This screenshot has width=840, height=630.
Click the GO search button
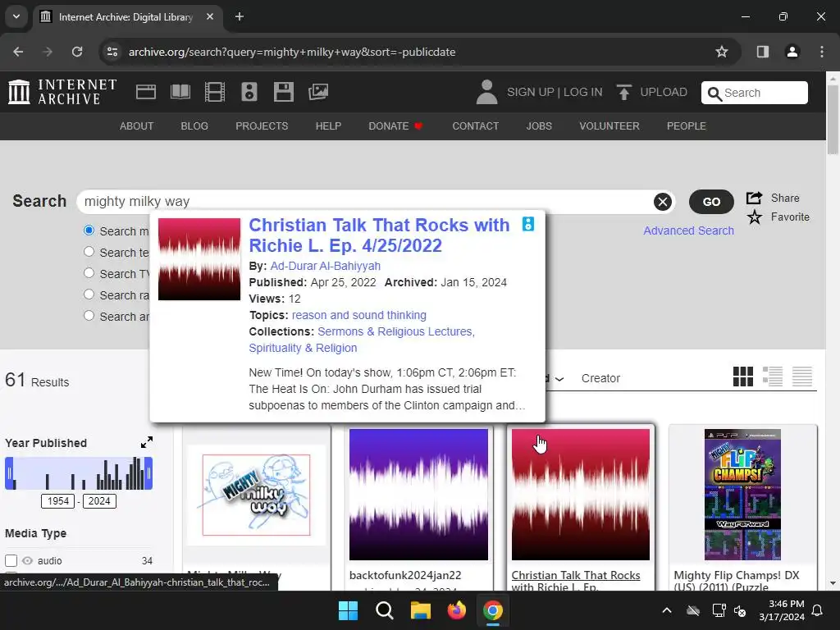[711, 202]
